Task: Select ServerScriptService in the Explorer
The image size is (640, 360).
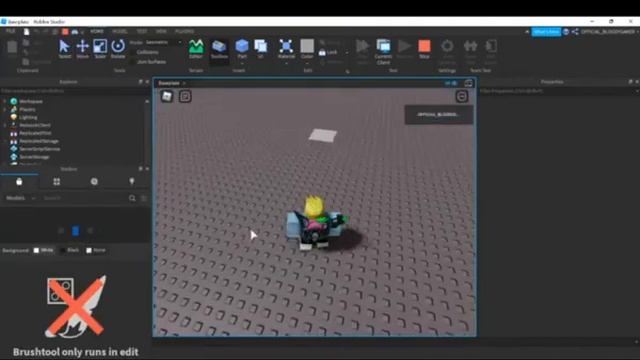Action: point(40,149)
